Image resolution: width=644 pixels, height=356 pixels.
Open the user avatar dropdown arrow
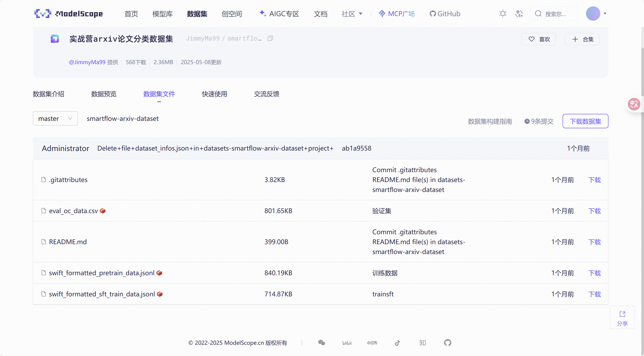[x=605, y=14]
